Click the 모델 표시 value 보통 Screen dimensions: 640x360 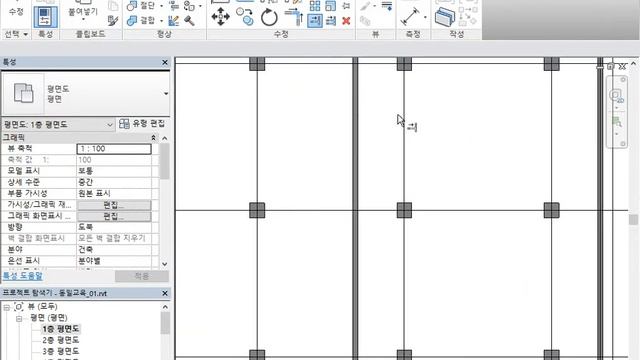[x=114, y=171]
